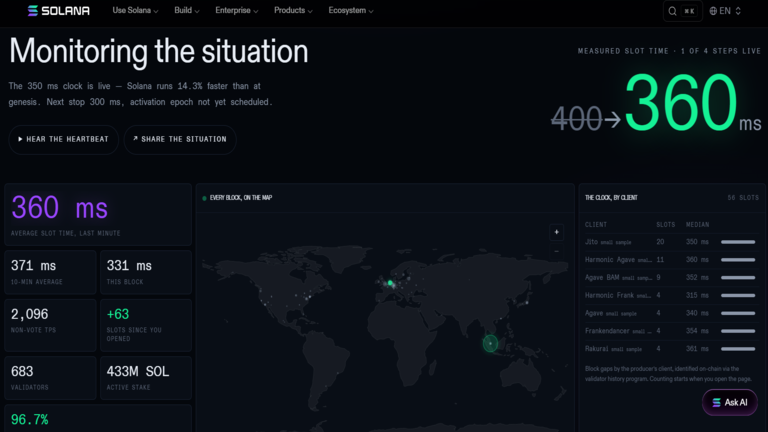Select the Agave BAM client row
Viewport: 768px width, 432px height.
pyautogui.click(x=671, y=277)
